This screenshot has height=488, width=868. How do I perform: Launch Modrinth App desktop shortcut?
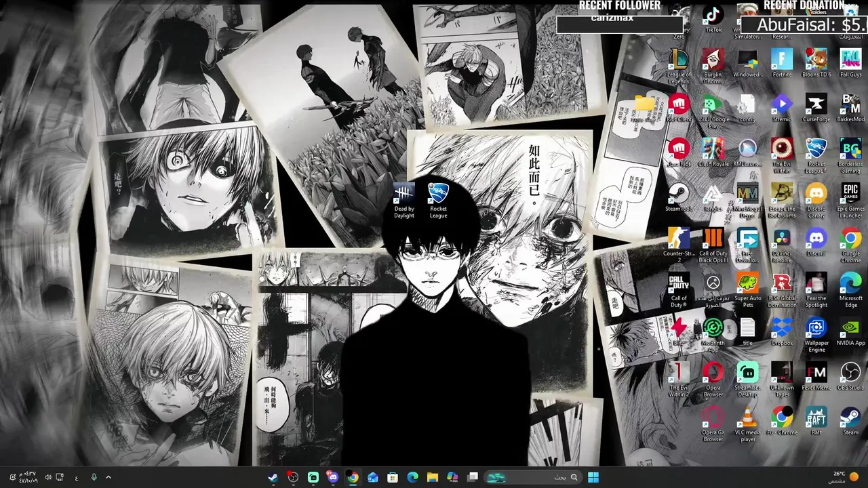pos(713,335)
